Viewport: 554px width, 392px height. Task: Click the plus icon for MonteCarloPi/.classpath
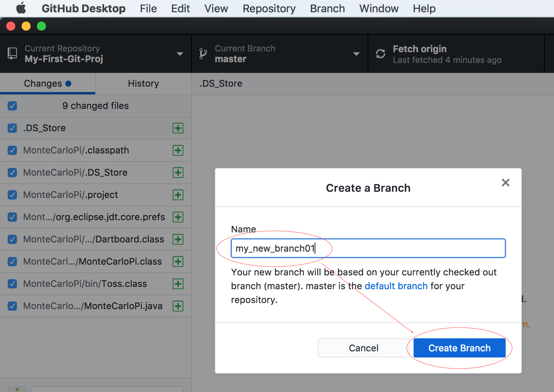(178, 150)
